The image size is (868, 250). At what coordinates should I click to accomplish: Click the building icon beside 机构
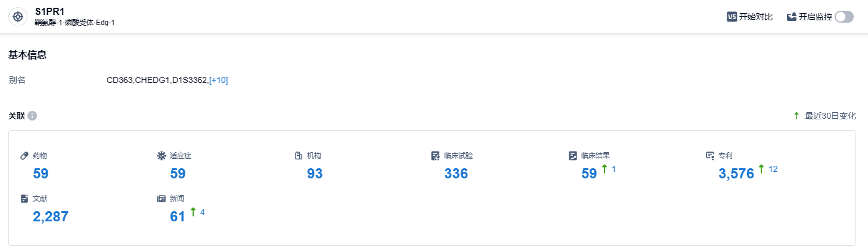299,156
